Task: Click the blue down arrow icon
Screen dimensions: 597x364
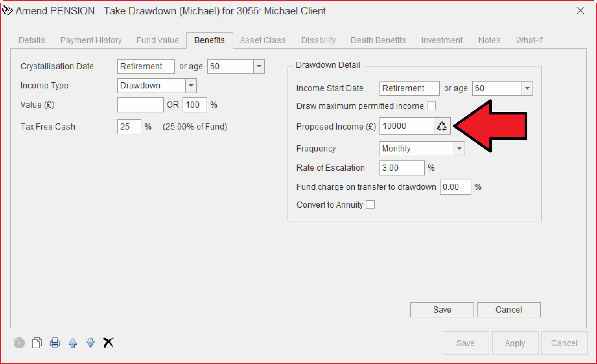Action: [91, 343]
